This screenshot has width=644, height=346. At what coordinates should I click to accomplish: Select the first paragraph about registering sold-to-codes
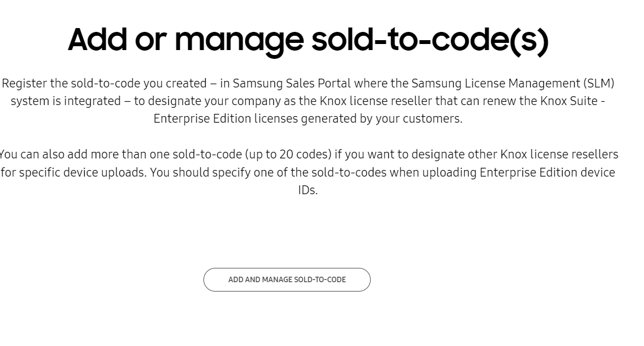click(308, 101)
